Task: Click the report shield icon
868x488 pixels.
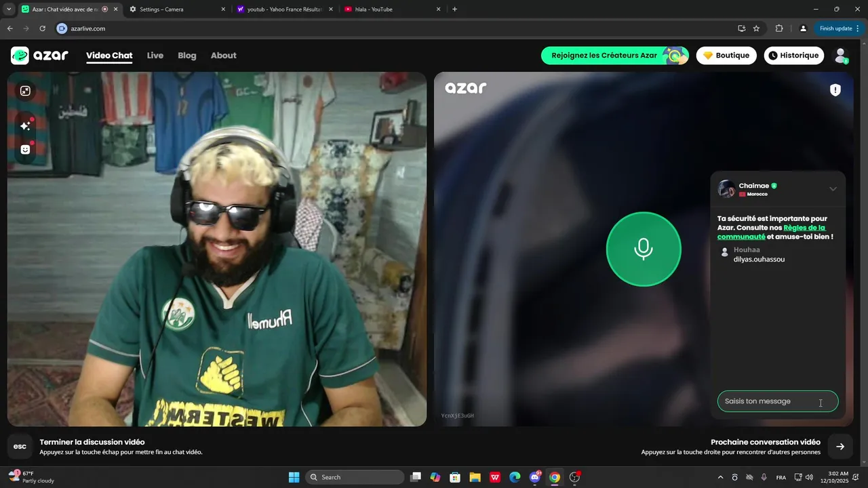Action: pyautogui.click(x=835, y=90)
